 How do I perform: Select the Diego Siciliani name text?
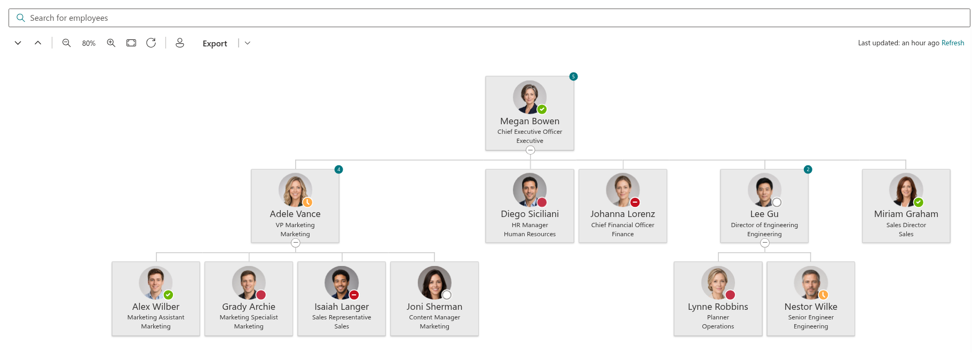[x=529, y=214]
